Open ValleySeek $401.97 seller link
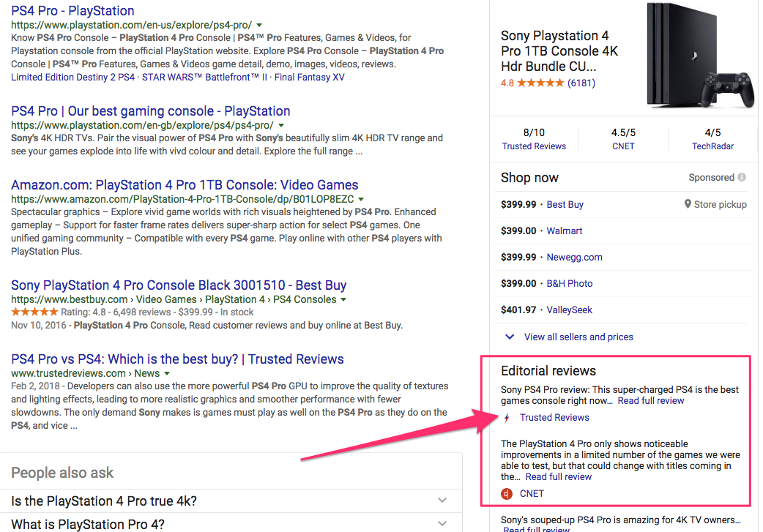 pos(570,310)
